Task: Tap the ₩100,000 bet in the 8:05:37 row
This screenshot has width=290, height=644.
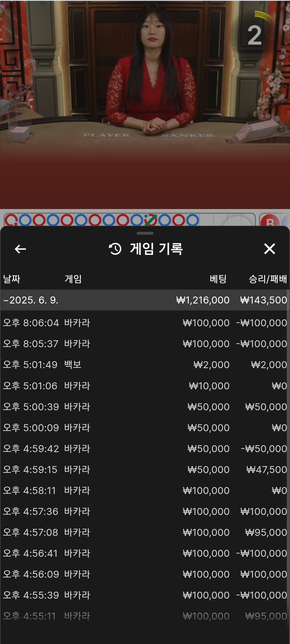Action: coord(206,344)
